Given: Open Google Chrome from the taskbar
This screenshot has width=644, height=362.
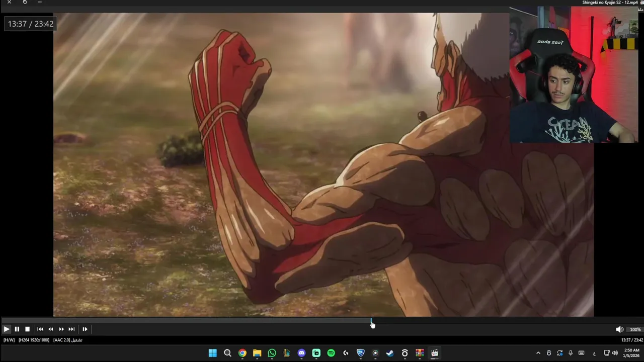Looking at the screenshot, I should tap(243, 353).
